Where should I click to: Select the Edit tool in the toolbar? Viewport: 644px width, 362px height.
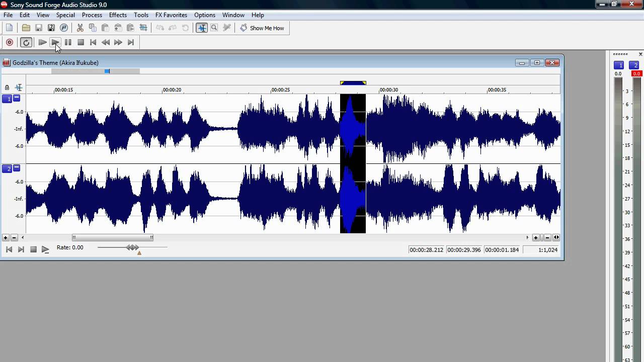pyautogui.click(x=202, y=28)
